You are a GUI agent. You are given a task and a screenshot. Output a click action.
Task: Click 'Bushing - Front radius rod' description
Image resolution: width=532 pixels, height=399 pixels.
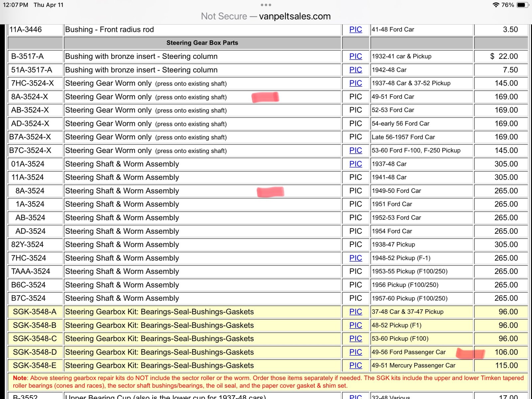(109, 30)
